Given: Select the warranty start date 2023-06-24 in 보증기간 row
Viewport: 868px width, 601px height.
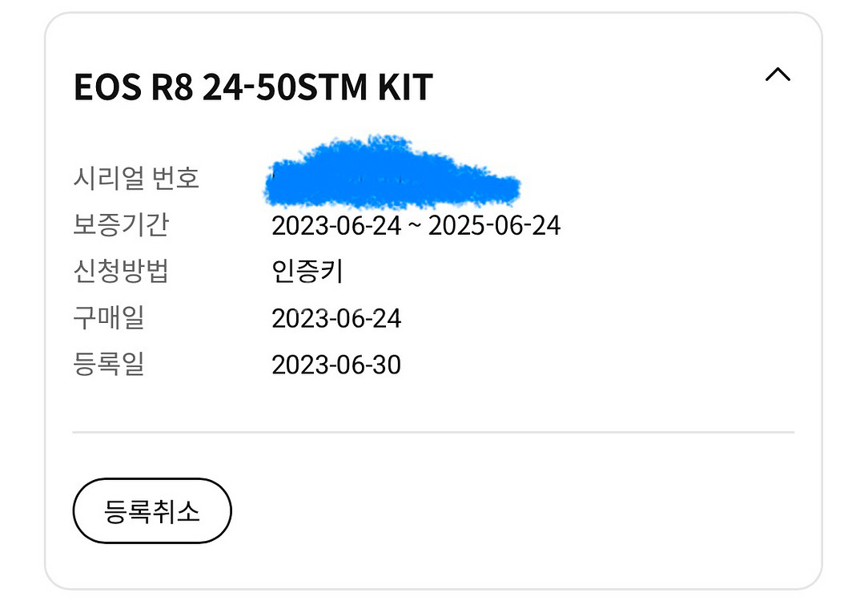Looking at the screenshot, I should pyautogui.click(x=336, y=226).
